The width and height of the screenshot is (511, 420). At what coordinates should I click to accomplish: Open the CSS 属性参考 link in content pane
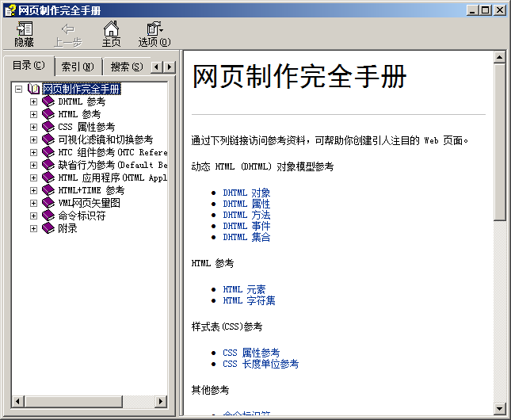(251, 353)
